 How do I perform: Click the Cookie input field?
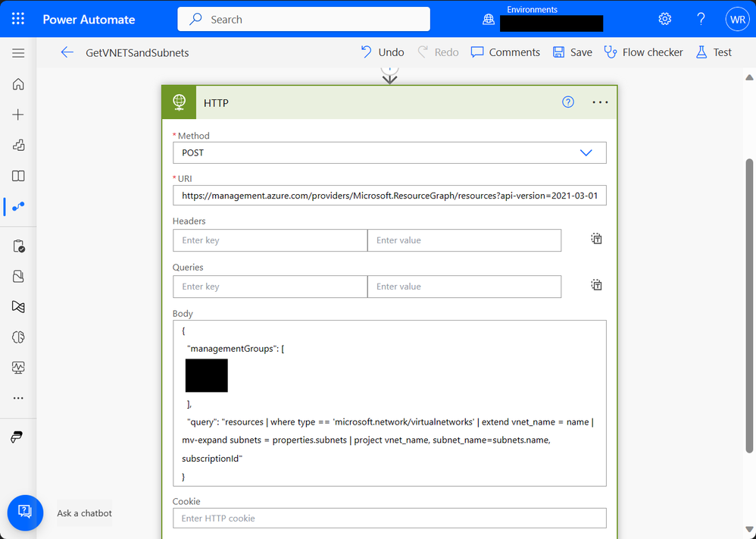click(x=389, y=519)
